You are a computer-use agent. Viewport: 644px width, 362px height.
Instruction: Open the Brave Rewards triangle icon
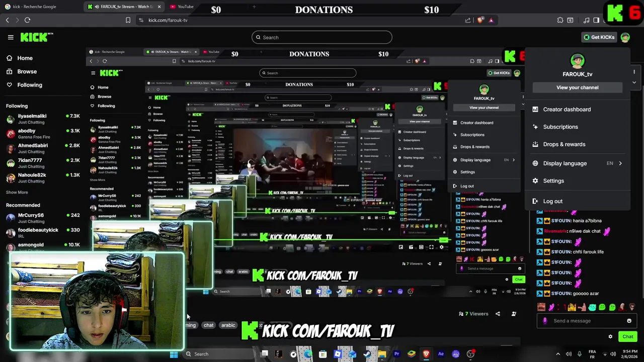491,20
